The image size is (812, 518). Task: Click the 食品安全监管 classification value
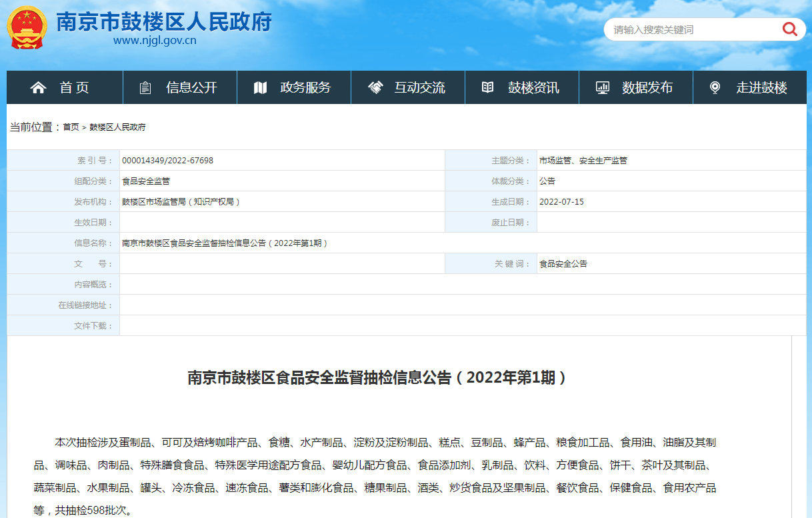coord(146,181)
